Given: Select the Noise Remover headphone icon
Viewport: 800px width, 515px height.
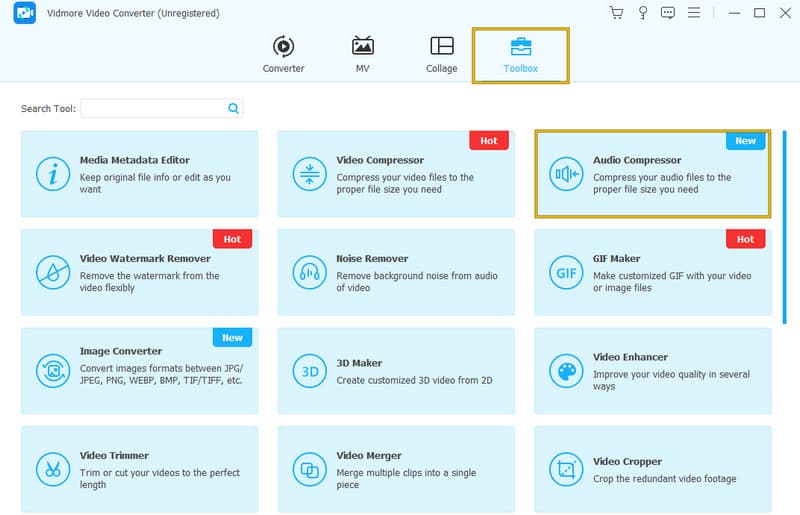Looking at the screenshot, I should pyautogui.click(x=309, y=272).
